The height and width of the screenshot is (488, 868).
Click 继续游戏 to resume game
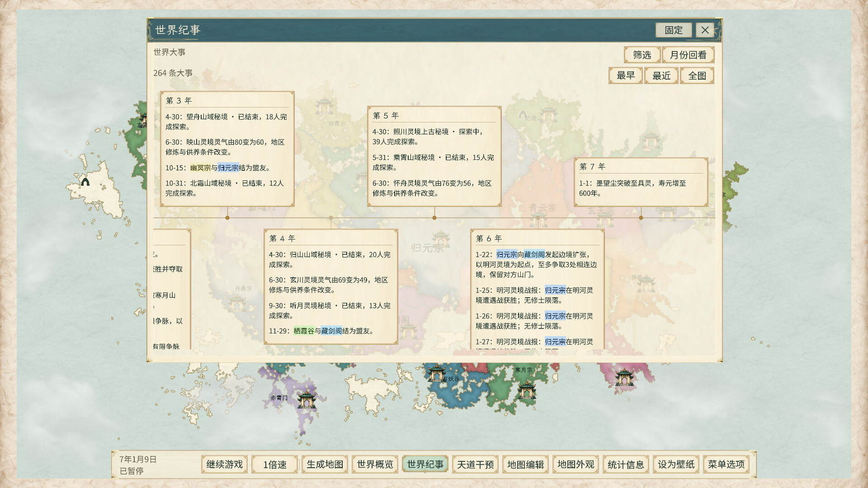224,464
